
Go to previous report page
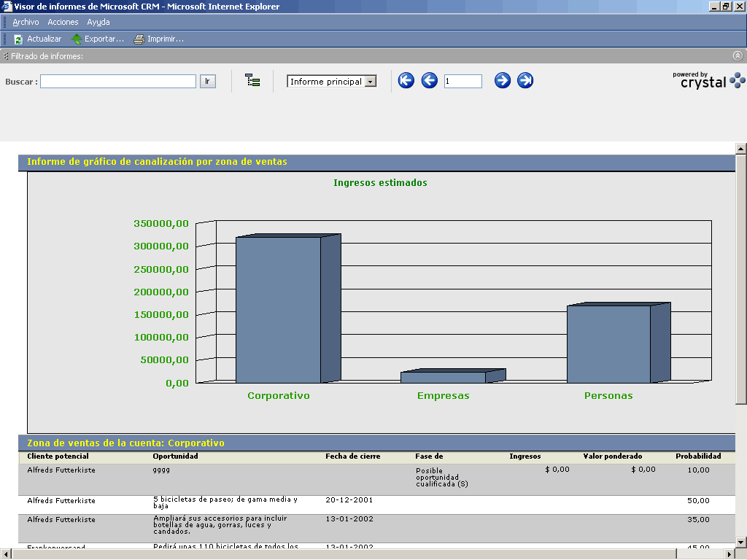[429, 80]
